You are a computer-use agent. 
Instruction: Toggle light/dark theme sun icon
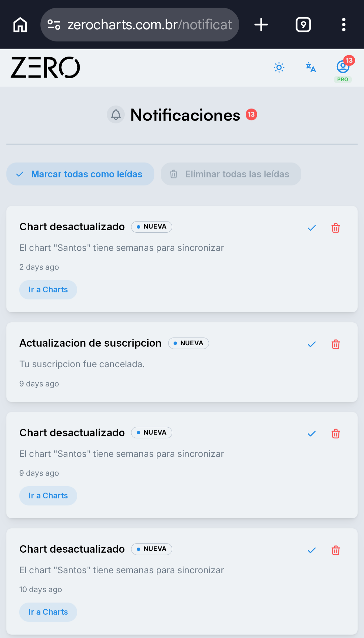pyautogui.click(x=279, y=67)
